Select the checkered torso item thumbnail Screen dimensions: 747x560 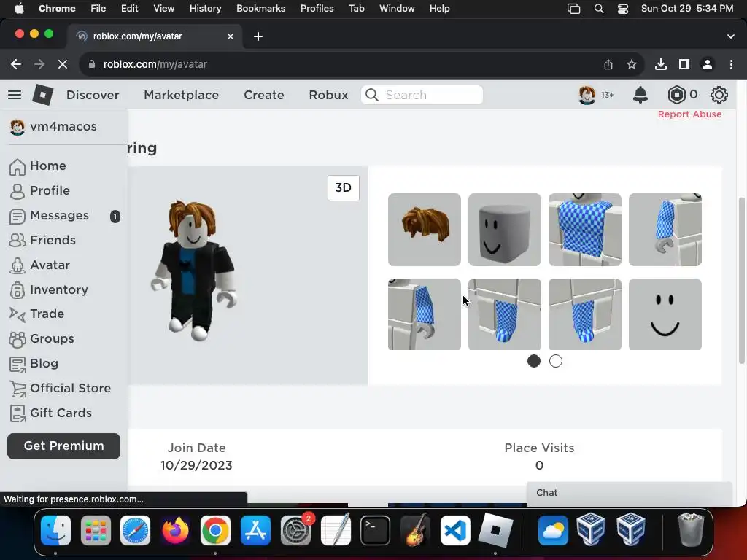pyautogui.click(x=585, y=230)
